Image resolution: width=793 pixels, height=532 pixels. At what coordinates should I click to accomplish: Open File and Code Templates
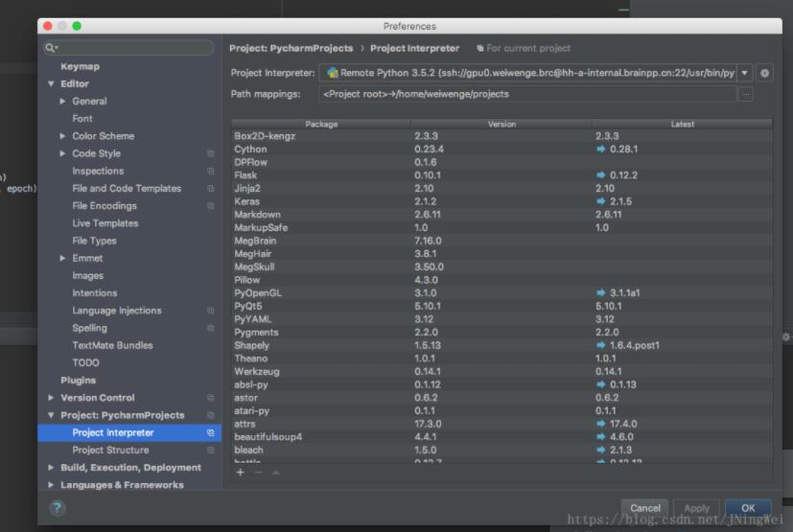click(127, 188)
